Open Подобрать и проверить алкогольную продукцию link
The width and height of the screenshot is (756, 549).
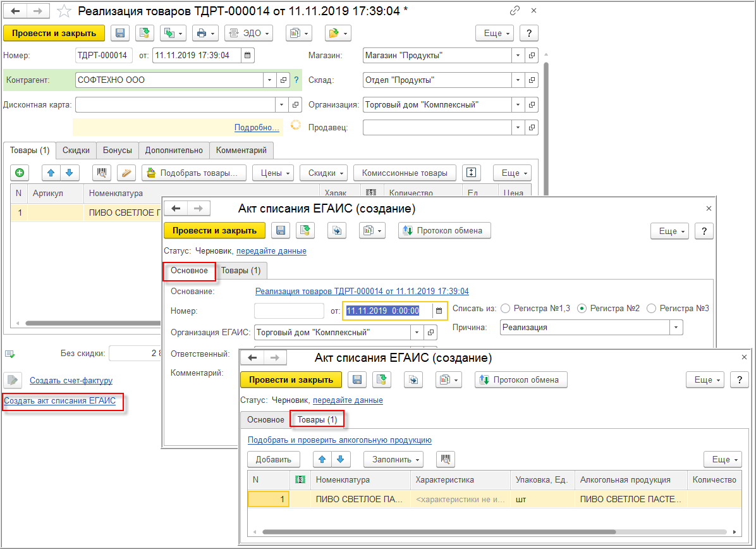[x=339, y=440]
